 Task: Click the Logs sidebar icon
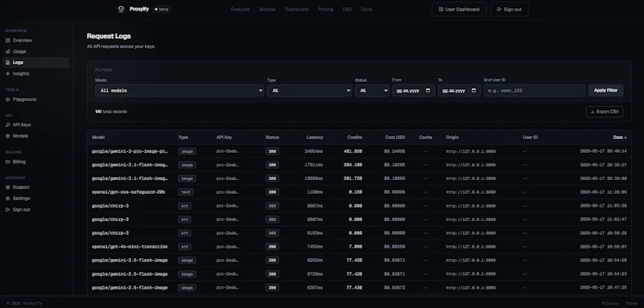click(8, 63)
